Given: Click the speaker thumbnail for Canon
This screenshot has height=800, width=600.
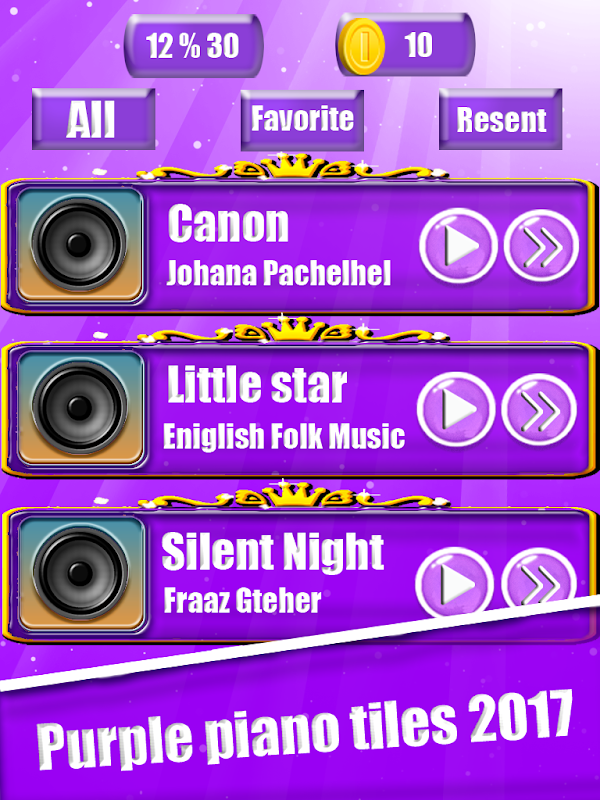Looking at the screenshot, I should tap(80, 245).
